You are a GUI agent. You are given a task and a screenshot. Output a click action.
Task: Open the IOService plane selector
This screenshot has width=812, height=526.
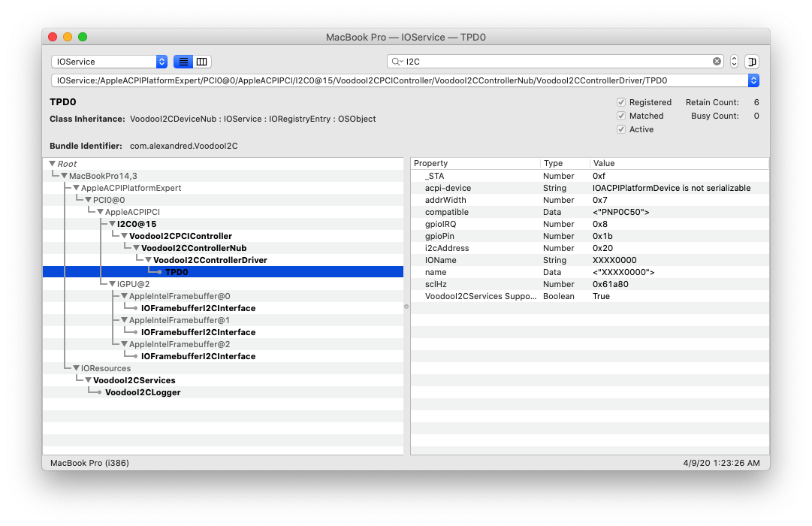pos(109,61)
